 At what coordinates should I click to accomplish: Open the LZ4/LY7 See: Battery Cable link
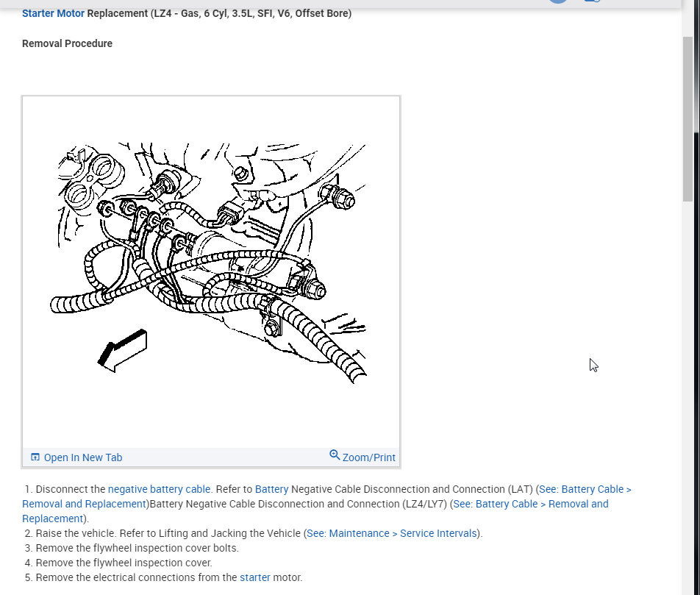pyautogui.click(x=315, y=511)
